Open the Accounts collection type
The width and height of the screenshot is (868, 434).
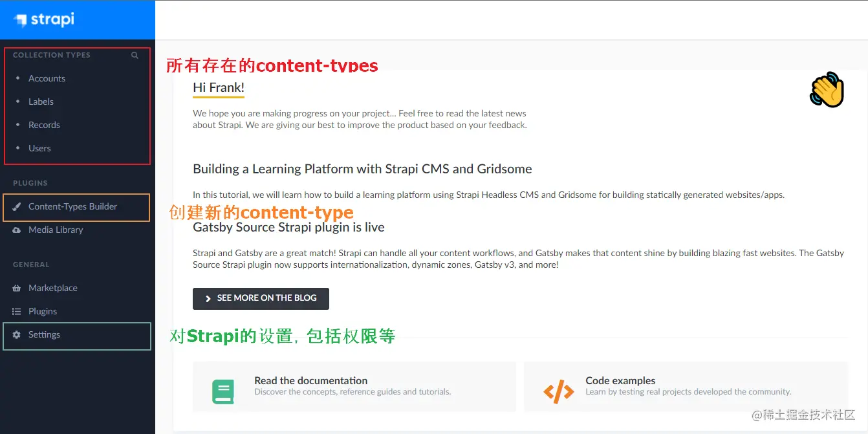(47, 78)
